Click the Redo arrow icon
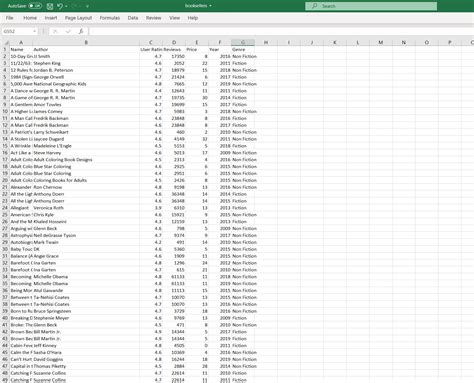 [75, 6]
